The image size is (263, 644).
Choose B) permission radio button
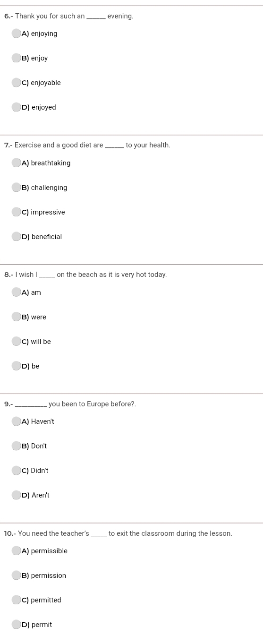pos(17,575)
